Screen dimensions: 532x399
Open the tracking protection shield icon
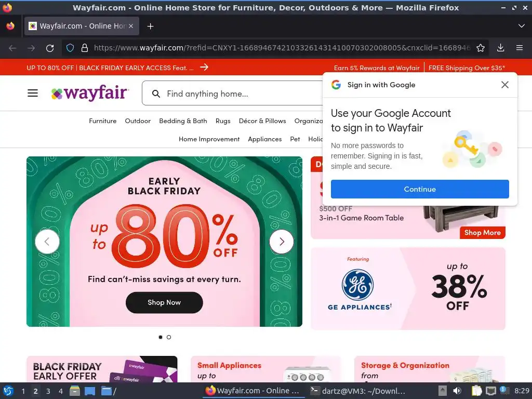70,48
